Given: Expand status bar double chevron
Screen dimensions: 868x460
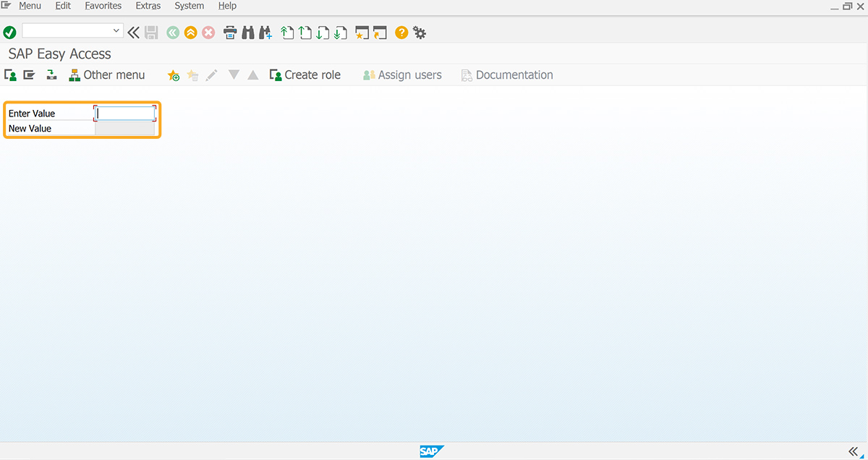Looking at the screenshot, I should pyautogui.click(x=853, y=451).
